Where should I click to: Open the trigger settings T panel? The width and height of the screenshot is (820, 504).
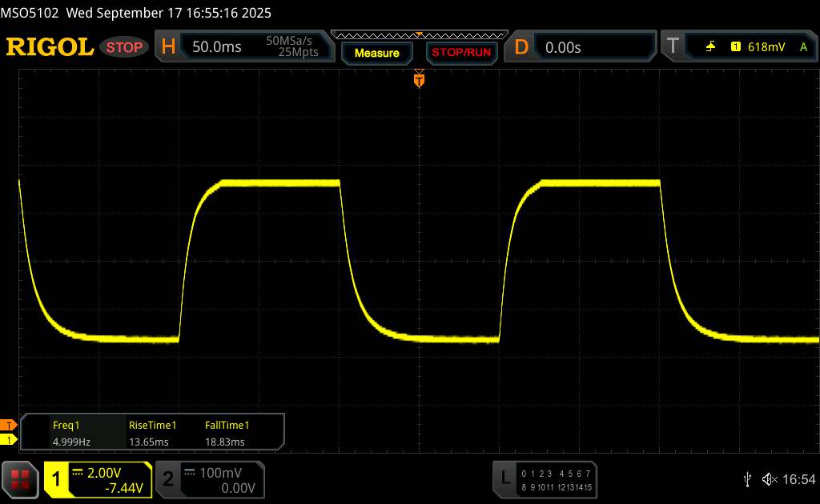(673, 47)
